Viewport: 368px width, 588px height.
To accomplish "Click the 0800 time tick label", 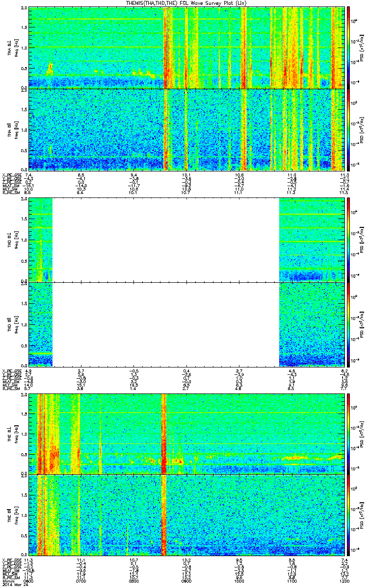I will click(133, 581).
